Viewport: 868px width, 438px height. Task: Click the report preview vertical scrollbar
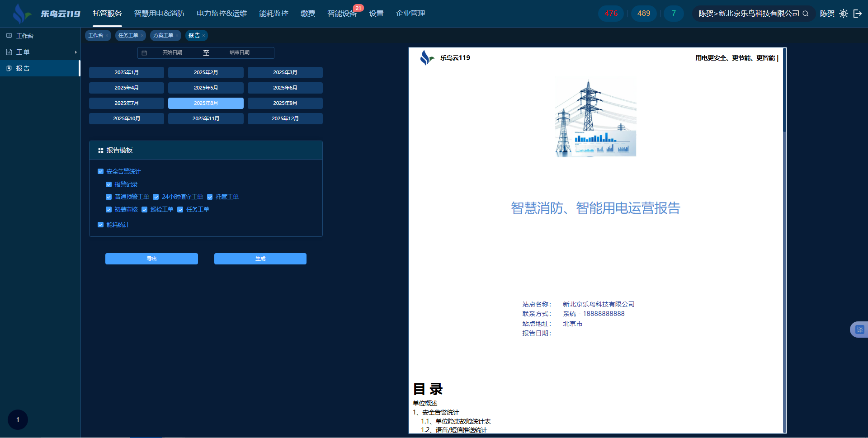click(x=784, y=90)
